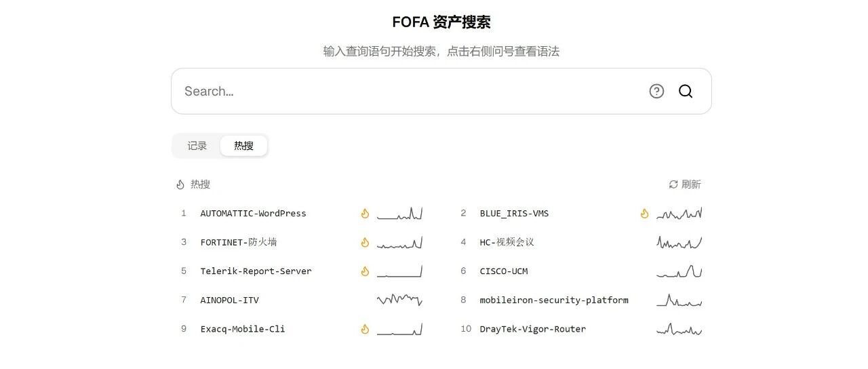868x369 pixels.
Task: Open the CISCO-UCM hot search entry
Action: pos(504,271)
